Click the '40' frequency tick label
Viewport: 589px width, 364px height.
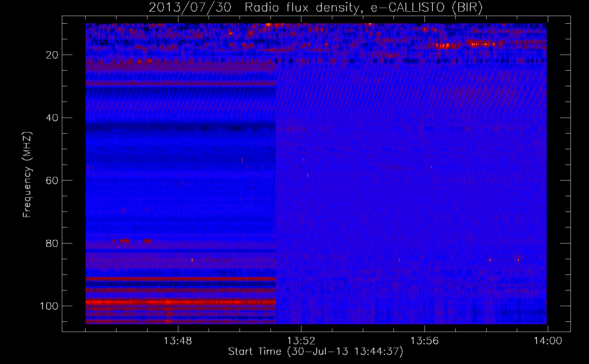point(52,118)
